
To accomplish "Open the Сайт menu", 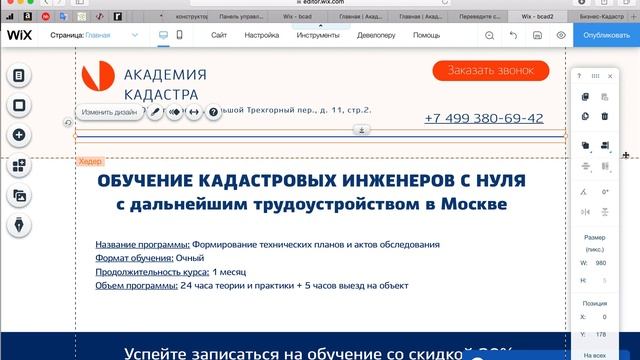I will [219, 36].
